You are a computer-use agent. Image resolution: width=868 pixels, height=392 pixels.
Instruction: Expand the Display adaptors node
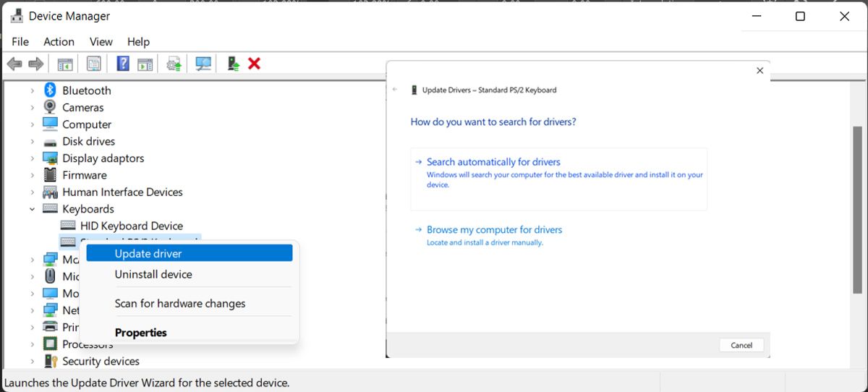click(x=33, y=158)
